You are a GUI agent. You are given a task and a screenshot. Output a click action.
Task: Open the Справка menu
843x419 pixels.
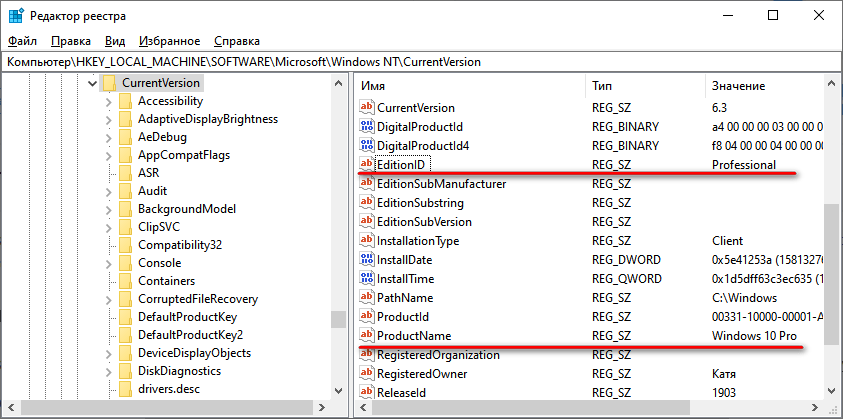[x=237, y=41]
